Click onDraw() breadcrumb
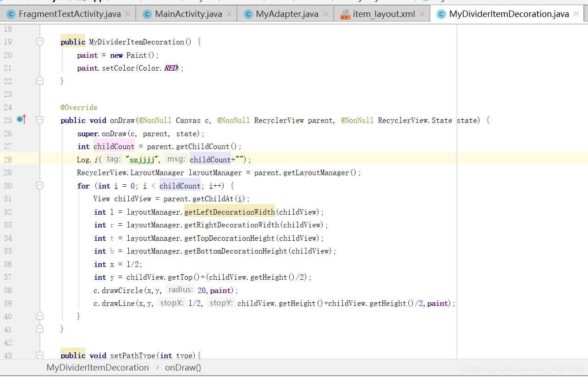The width and height of the screenshot is (588, 377). click(x=183, y=368)
